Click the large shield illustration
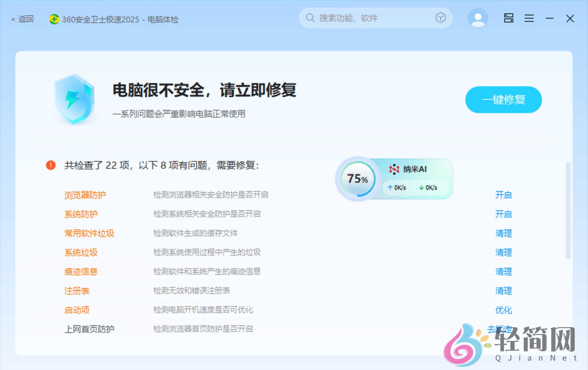 (74, 99)
